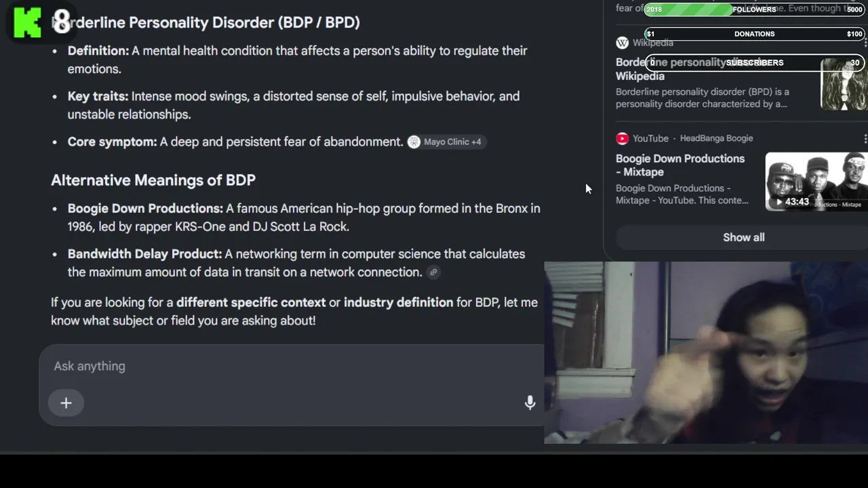The height and width of the screenshot is (488, 868).
Task: Play the 43:43 Boogie Down Productions video
Action: (x=792, y=201)
